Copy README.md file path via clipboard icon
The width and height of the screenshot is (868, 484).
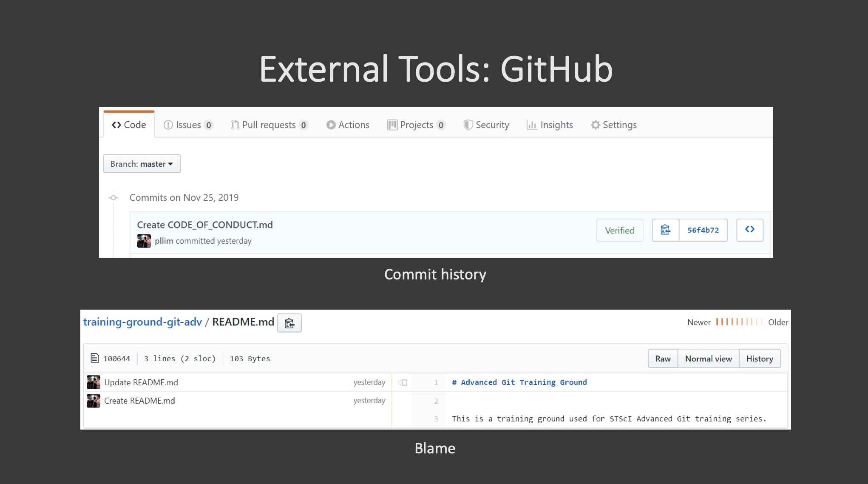coord(289,323)
